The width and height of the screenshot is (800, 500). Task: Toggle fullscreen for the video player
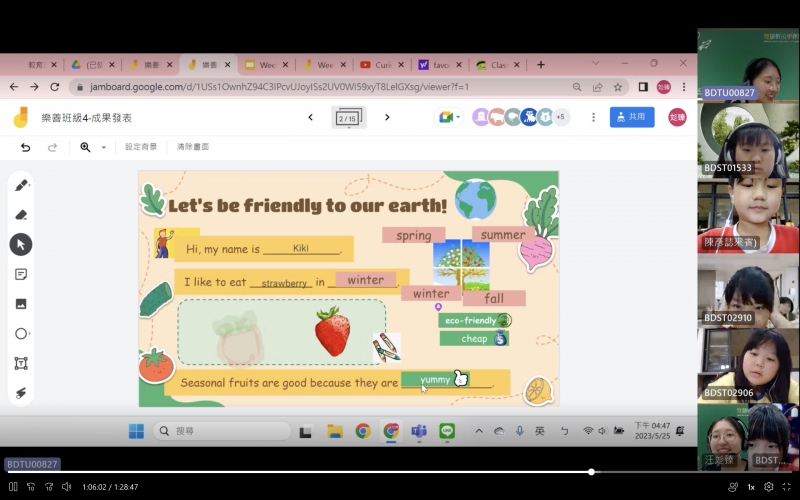(x=787, y=487)
